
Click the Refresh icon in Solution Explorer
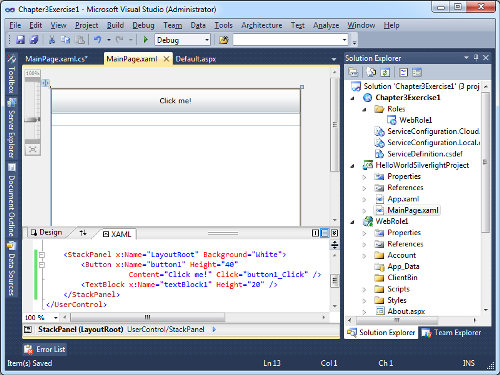[x=385, y=72]
